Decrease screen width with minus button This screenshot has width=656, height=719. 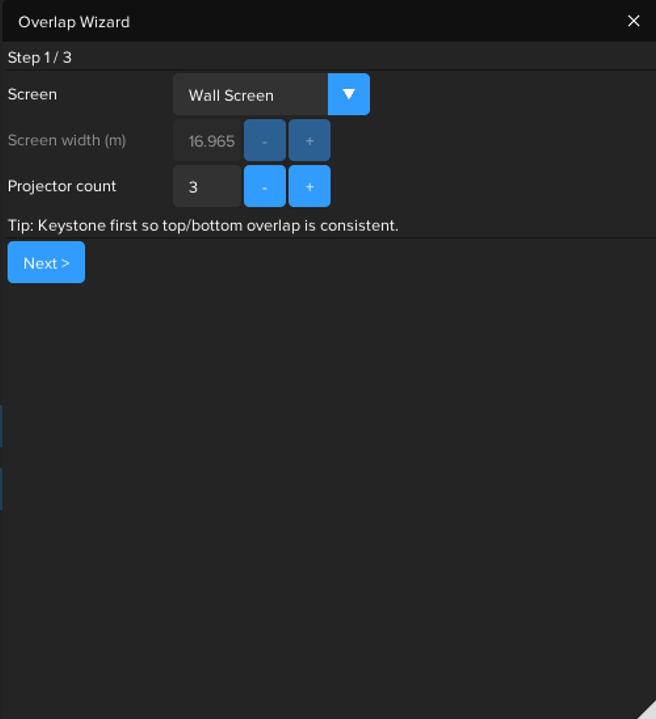click(265, 141)
